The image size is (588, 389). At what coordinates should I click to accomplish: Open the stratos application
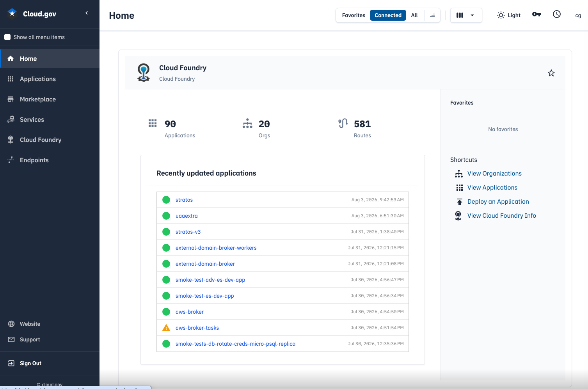(x=184, y=200)
